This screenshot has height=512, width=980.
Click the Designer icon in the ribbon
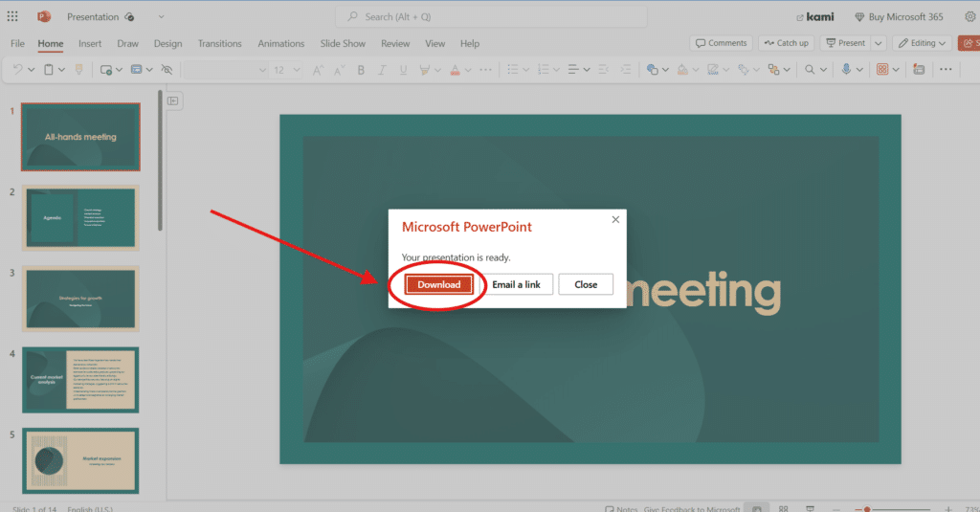coord(919,70)
